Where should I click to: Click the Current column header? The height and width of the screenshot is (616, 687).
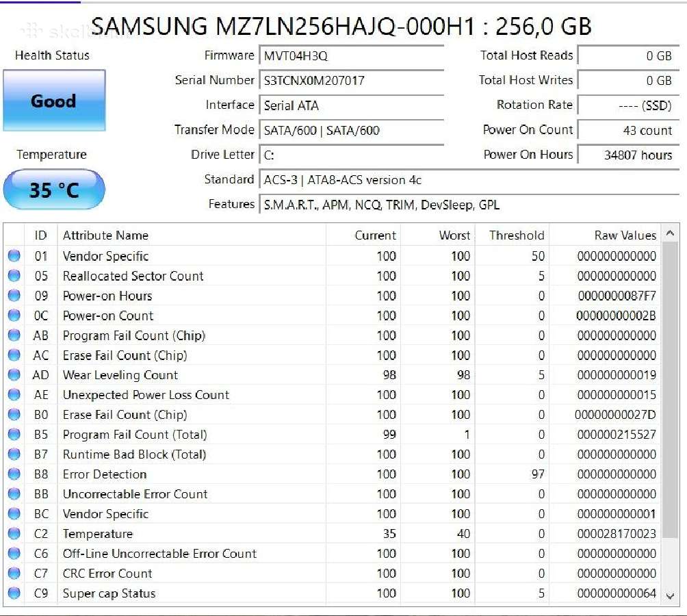363,235
